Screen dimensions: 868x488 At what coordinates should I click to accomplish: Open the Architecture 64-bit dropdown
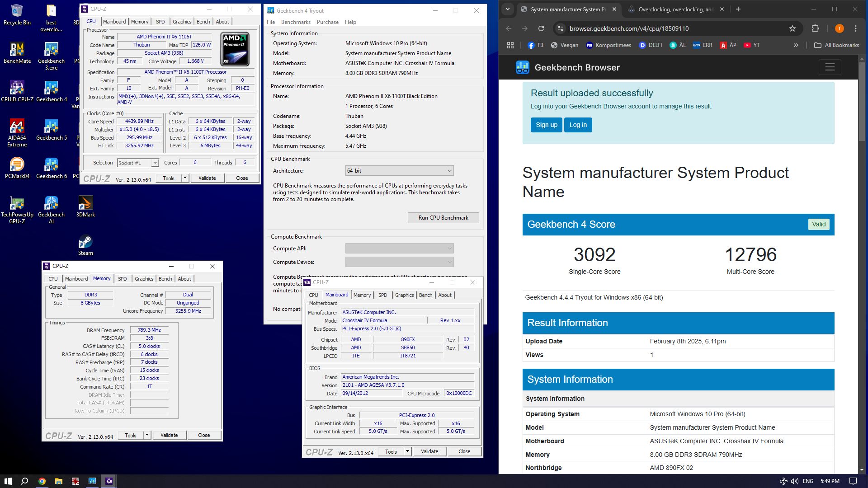point(399,171)
